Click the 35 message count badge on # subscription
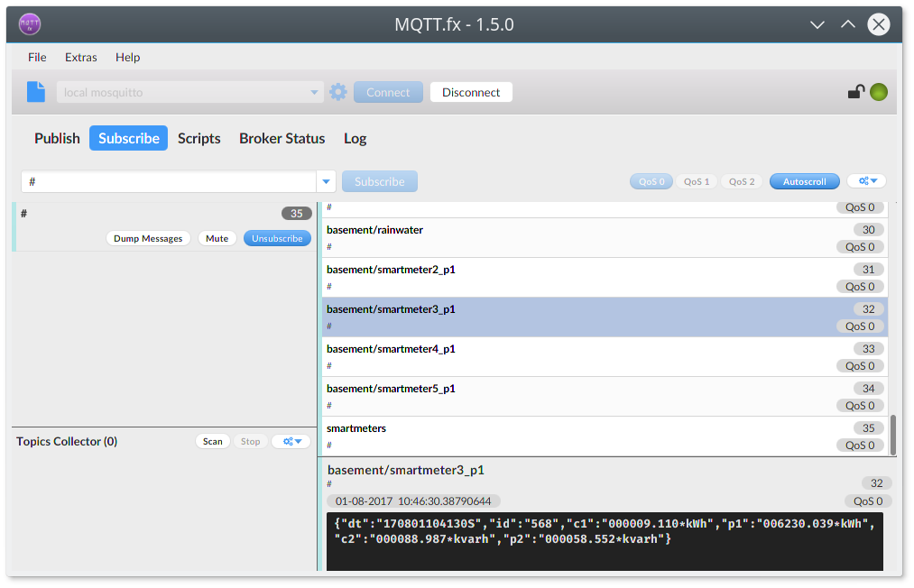 tap(297, 214)
